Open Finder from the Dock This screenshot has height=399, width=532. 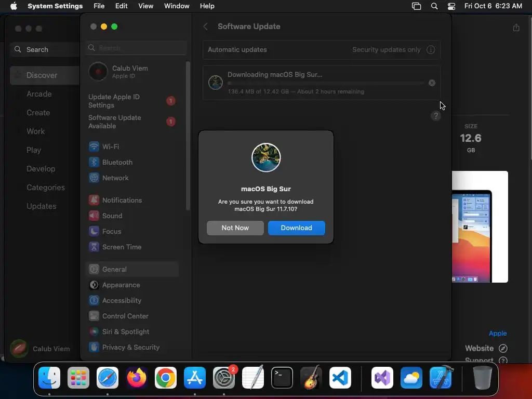coord(49,378)
